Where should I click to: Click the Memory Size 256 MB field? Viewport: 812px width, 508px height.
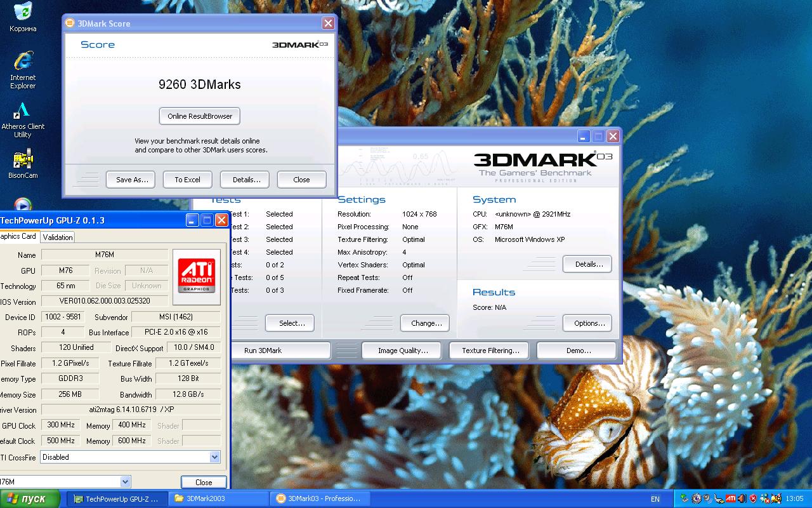pyautogui.click(x=70, y=394)
